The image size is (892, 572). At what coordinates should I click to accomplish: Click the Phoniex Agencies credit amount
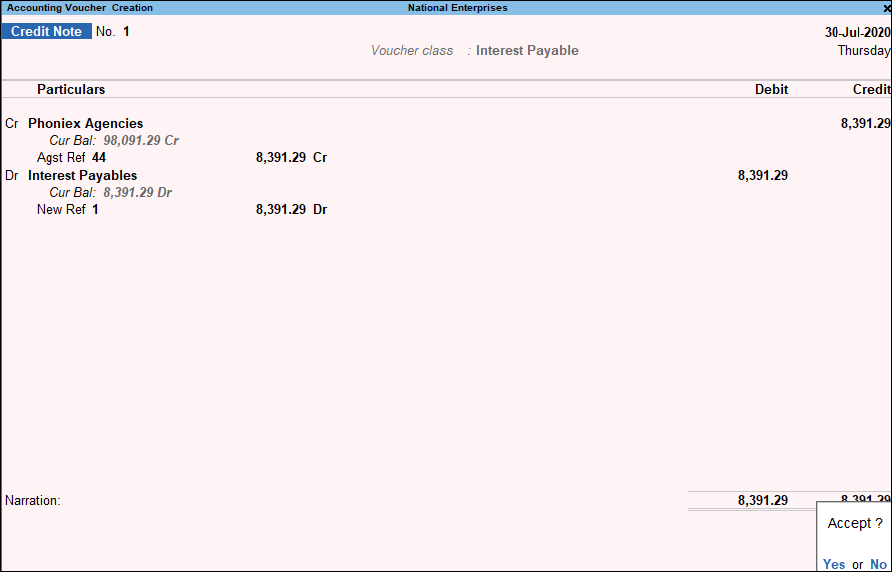click(865, 124)
